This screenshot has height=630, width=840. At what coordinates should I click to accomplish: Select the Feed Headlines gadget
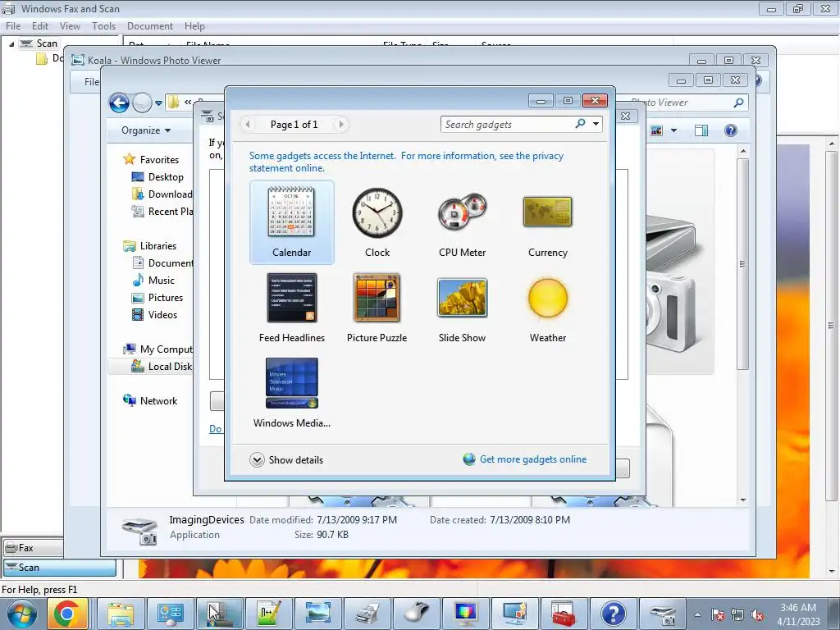(x=291, y=308)
